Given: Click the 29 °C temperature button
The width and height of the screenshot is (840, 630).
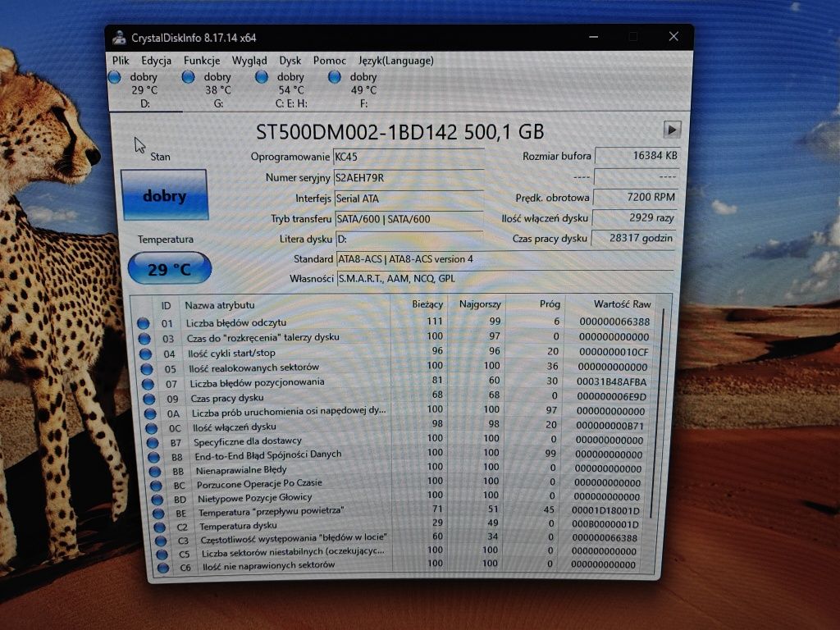Looking at the screenshot, I should 169,268.
